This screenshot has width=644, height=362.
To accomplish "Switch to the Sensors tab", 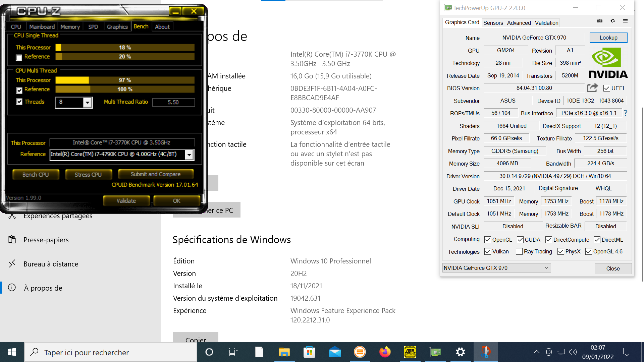I will point(493,23).
